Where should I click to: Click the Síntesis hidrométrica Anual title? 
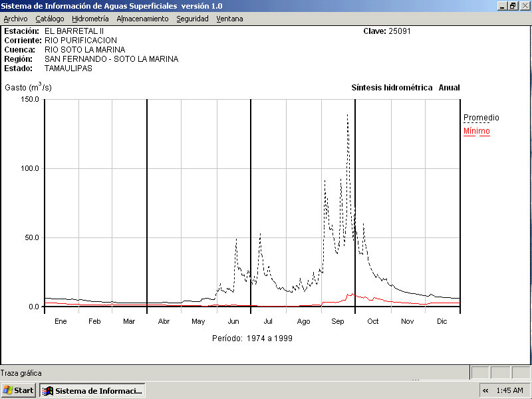(x=405, y=88)
